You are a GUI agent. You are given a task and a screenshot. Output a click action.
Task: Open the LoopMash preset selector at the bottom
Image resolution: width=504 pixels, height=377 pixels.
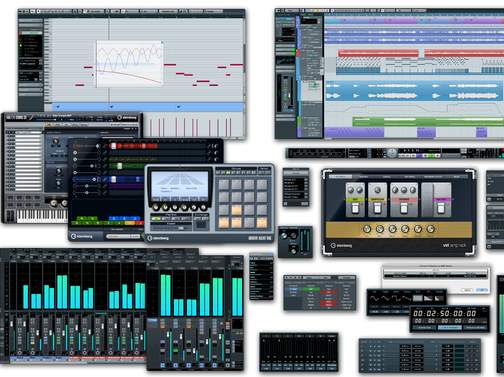[123, 236]
